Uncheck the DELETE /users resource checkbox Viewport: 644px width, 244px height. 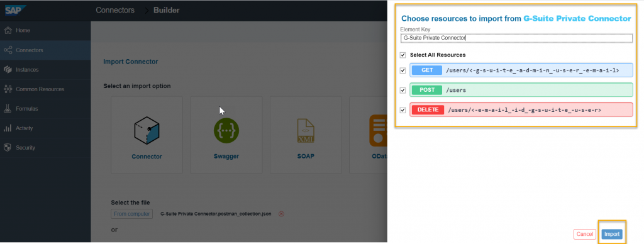(403, 110)
